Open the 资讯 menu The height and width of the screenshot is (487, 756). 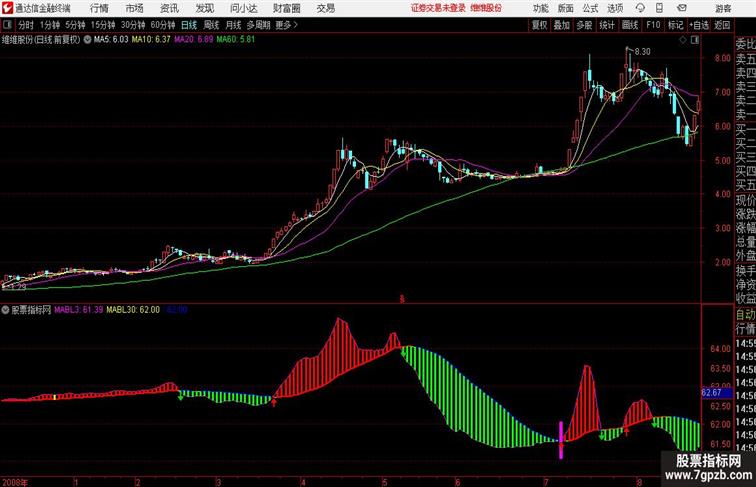click(169, 8)
